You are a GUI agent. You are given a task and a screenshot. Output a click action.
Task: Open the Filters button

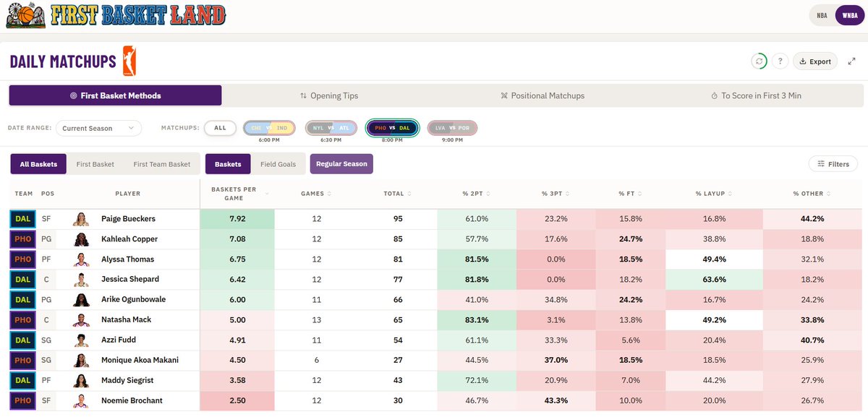tap(833, 164)
